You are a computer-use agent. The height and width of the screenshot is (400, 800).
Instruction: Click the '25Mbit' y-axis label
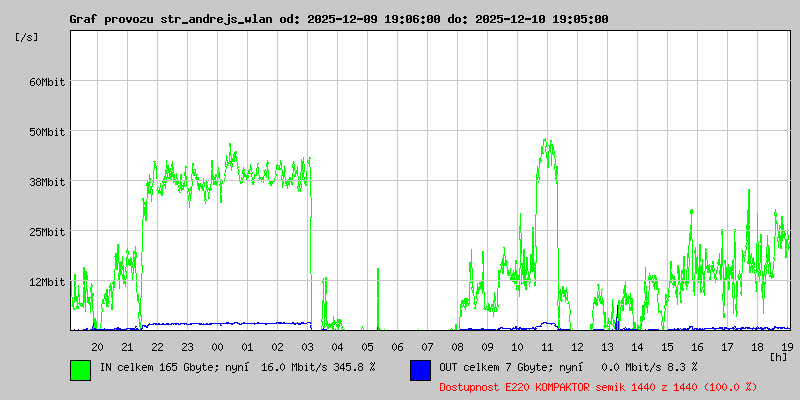point(47,232)
